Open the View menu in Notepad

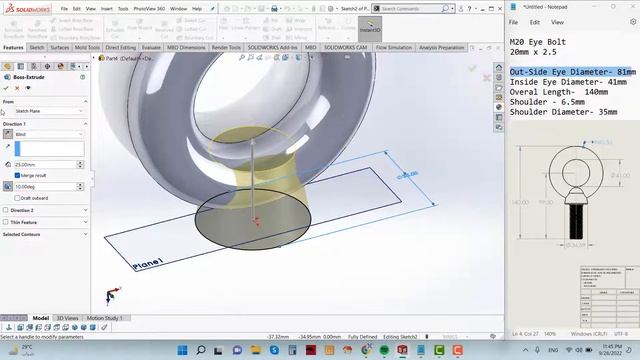[557, 22]
